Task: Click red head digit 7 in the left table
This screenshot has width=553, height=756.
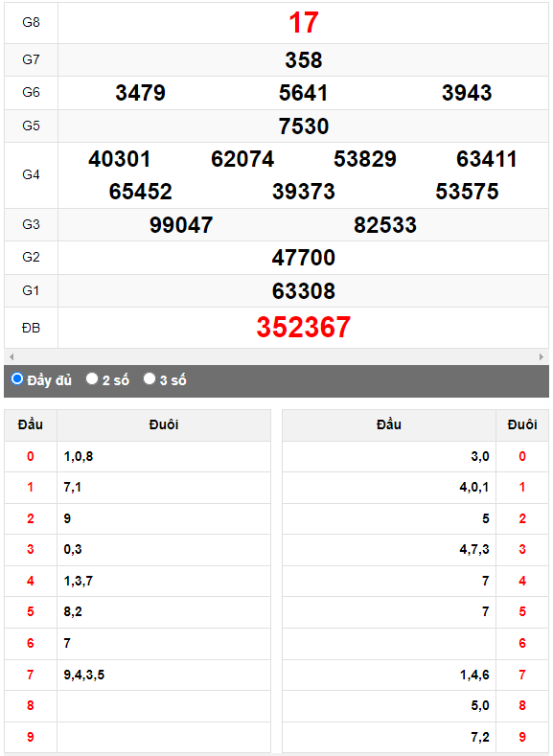Action: click(31, 675)
